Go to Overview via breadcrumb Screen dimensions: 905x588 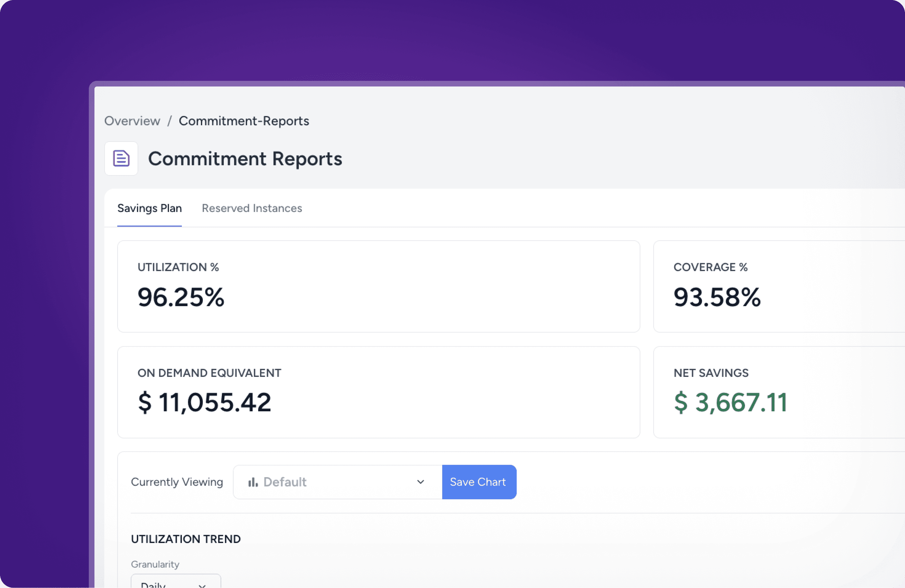(x=132, y=121)
